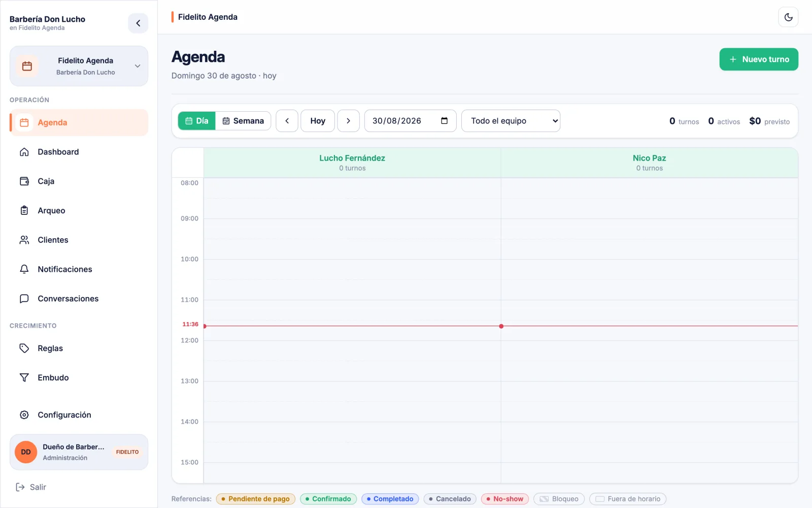812x508 pixels.
Task: Open the Dashboard menu item
Action: point(79,152)
